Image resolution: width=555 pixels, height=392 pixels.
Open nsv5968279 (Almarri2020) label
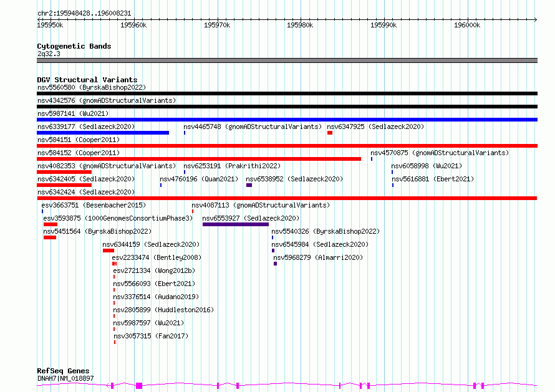(x=318, y=257)
